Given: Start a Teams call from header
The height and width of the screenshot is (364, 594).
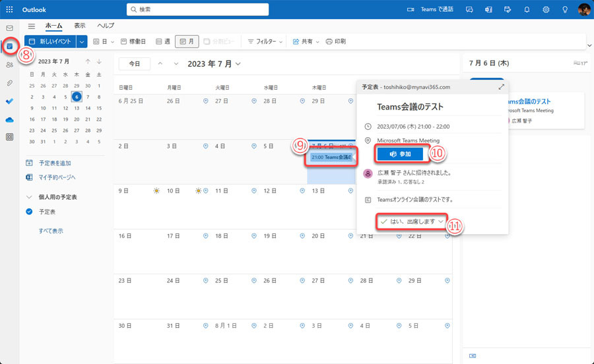Looking at the screenshot, I should (x=430, y=9).
